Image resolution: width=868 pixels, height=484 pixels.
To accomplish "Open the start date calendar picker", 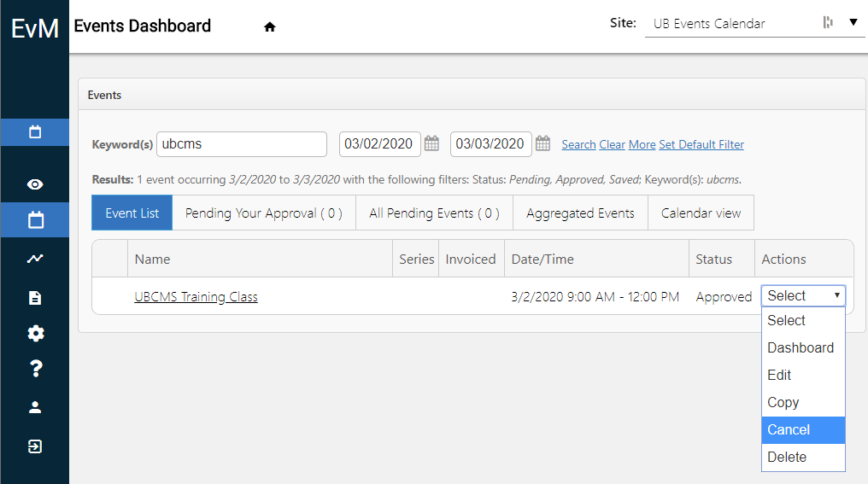I will pos(432,144).
